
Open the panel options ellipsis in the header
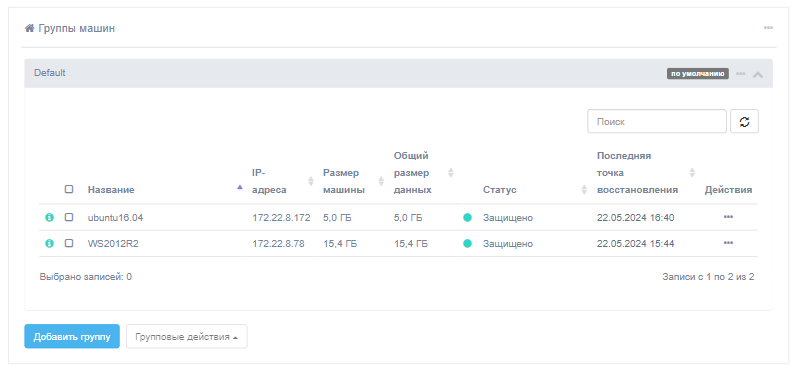click(x=768, y=28)
